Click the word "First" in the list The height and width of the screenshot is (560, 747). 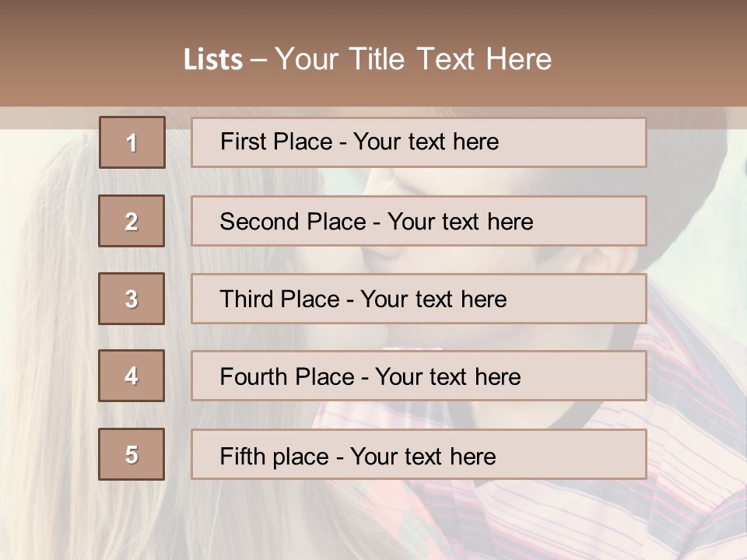(243, 142)
